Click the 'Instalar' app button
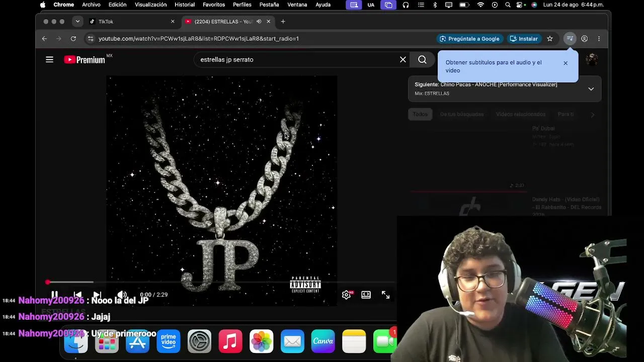The width and height of the screenshot is (644, 362). (x=524, y=39)
